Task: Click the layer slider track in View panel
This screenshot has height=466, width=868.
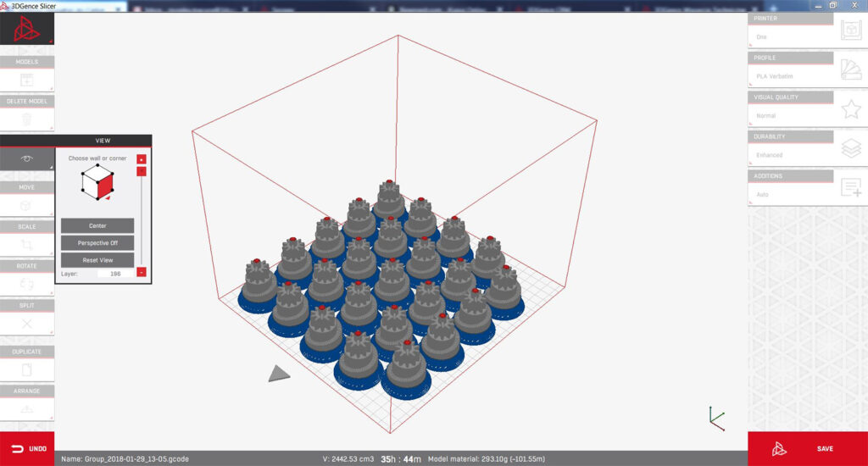Action: pyautogui.click(x=142, y=220)
